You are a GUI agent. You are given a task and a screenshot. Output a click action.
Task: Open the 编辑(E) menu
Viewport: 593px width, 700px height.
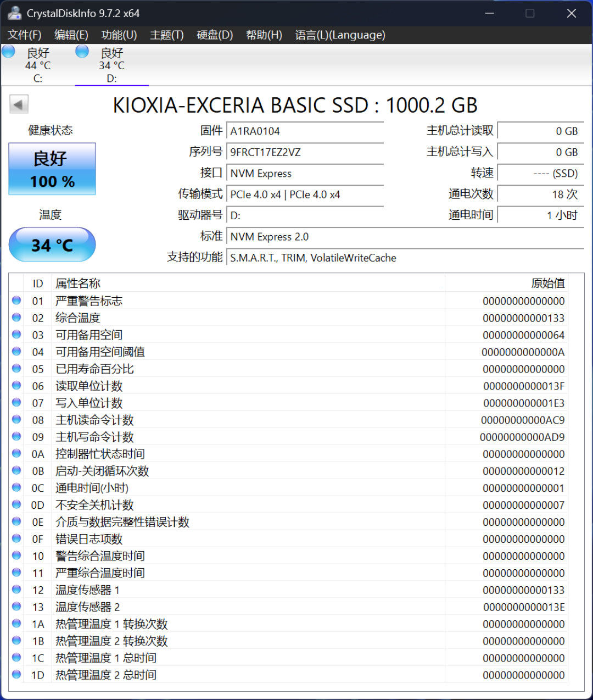point(71,35)
